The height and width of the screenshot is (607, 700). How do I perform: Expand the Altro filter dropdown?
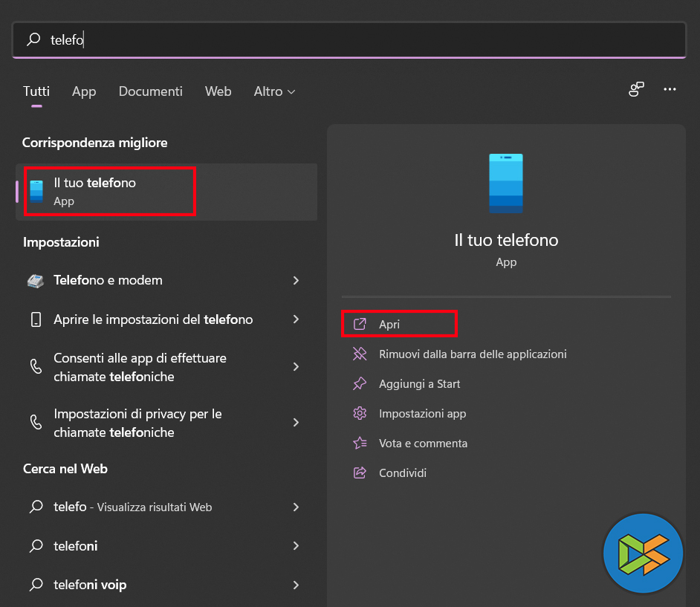(274, 91)
